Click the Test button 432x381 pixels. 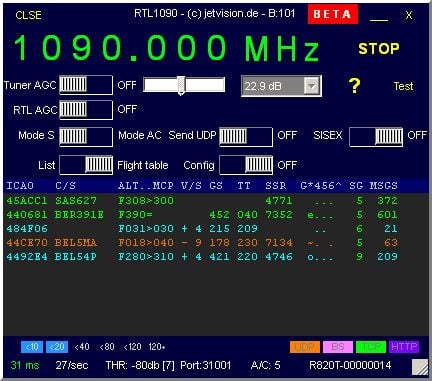click(403, 86)
